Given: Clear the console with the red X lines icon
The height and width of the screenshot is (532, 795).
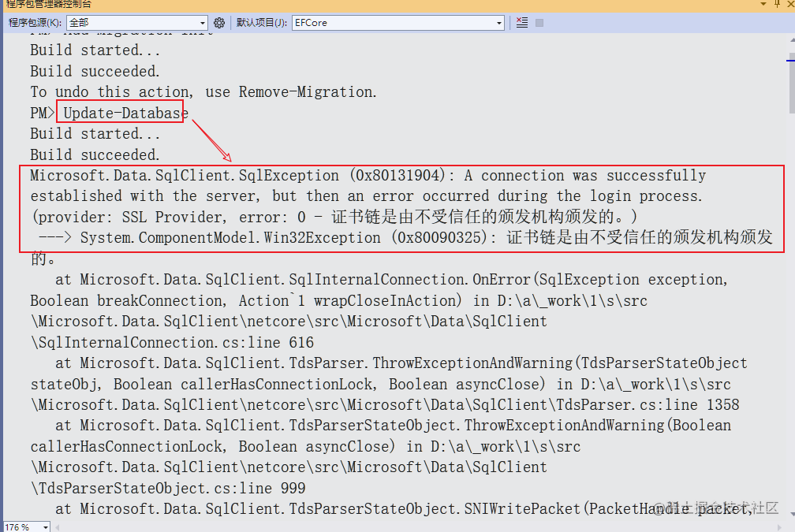Looking at the screenshot, I should (x=522, y=23).
